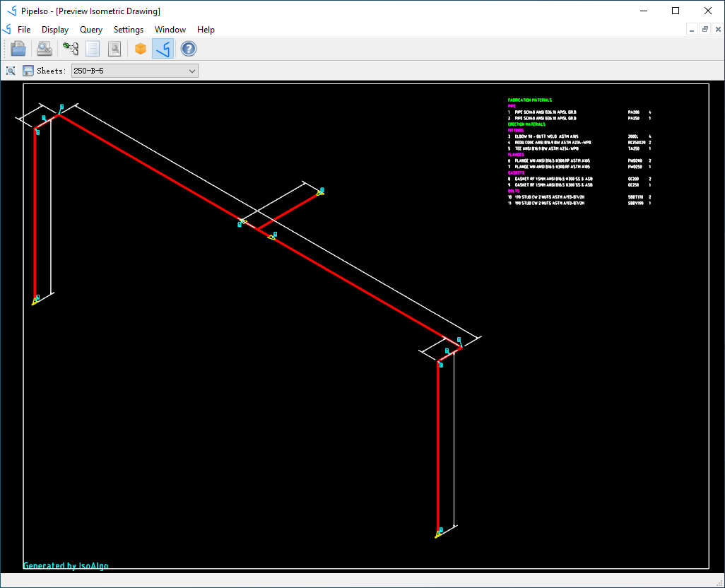Click the 'BOLTS' category label
The width and height of the screenshot is (725, 588).
pos(514,190)
